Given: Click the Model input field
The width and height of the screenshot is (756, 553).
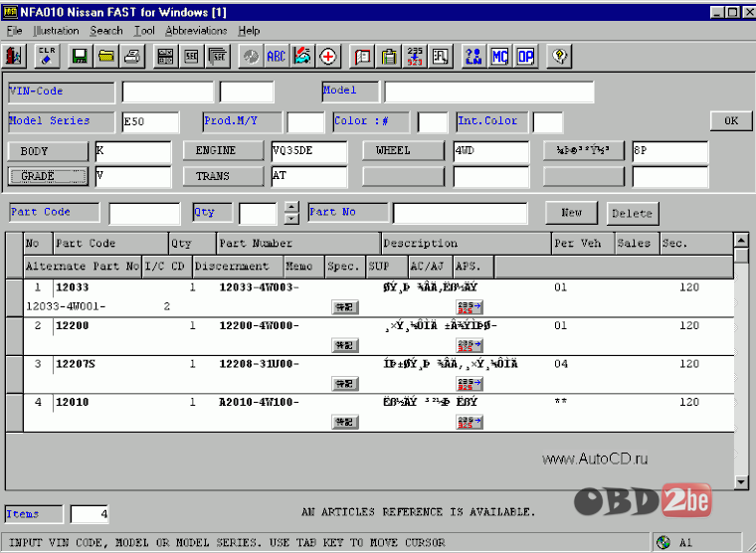Looking at the screenshot, I should [x=488, y=92].
